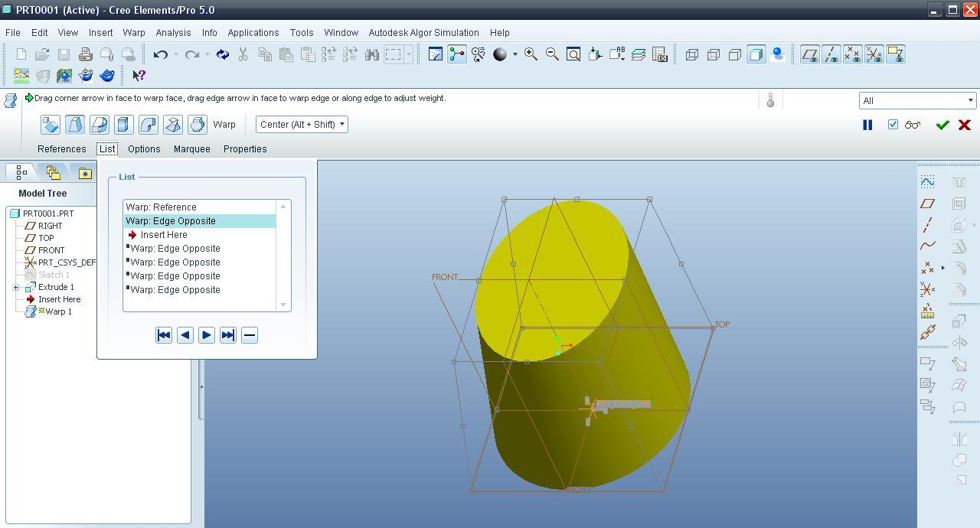Switch to Shading display mode
Viewport: 980px width, 528px height.
[756, 54]
